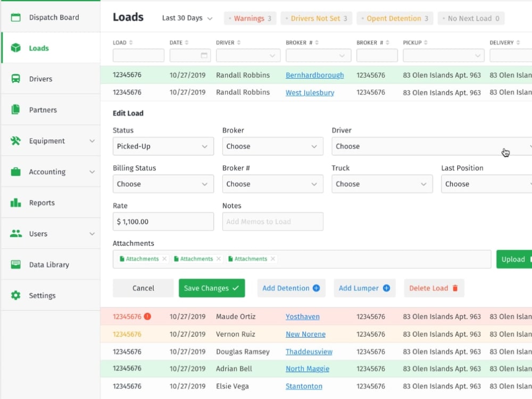Expand the Equipment menu chevron
The height and width of the screenshot is (399, 532).
(x=92, y=141)
